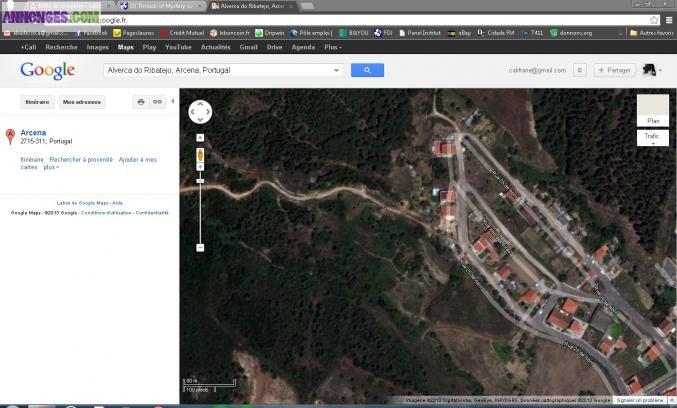Screen dimensions: 677x408
Task: Expand the 'plus' options under Arcena
Action: (x=51, y=167)
